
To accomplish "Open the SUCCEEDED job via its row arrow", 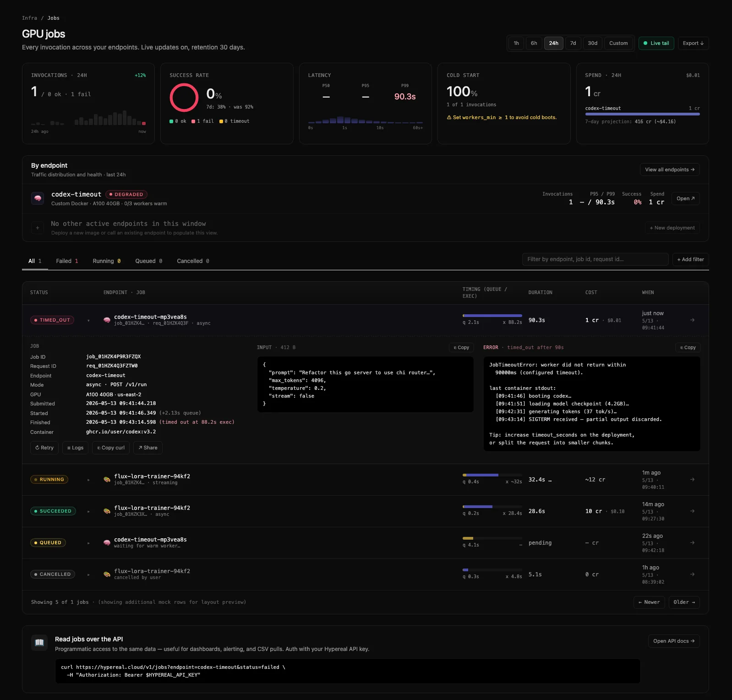I will coord(692,511).
